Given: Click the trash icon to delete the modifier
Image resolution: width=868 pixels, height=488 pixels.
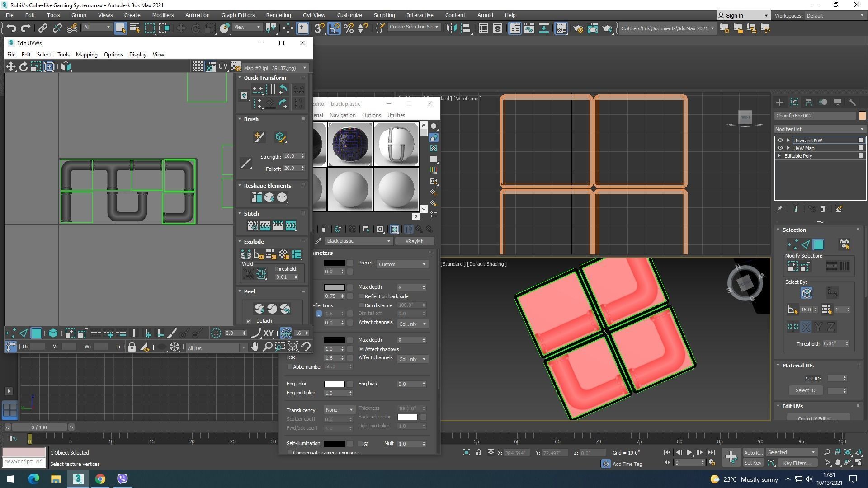Looking at the screenshot, I should (823, 209).
